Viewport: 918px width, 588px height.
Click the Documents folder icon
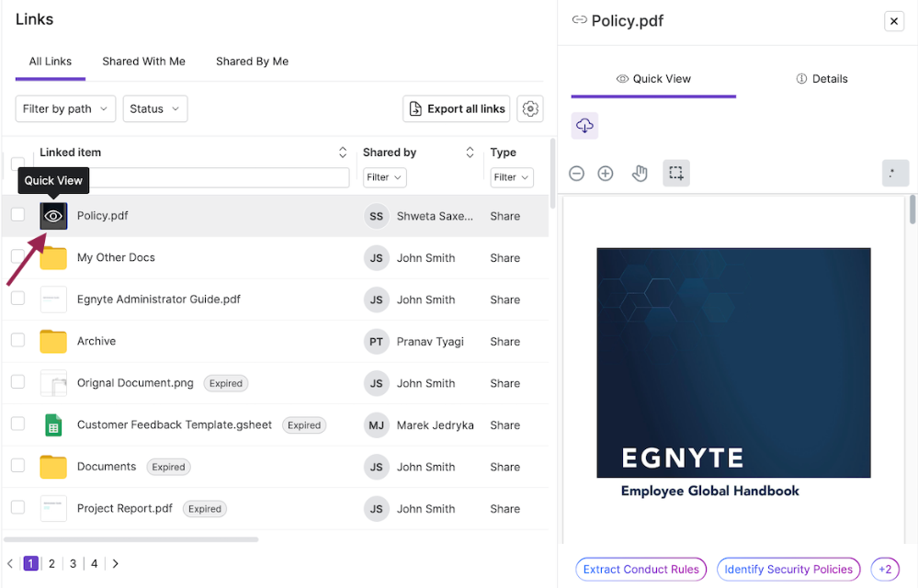tap(53, 467)
